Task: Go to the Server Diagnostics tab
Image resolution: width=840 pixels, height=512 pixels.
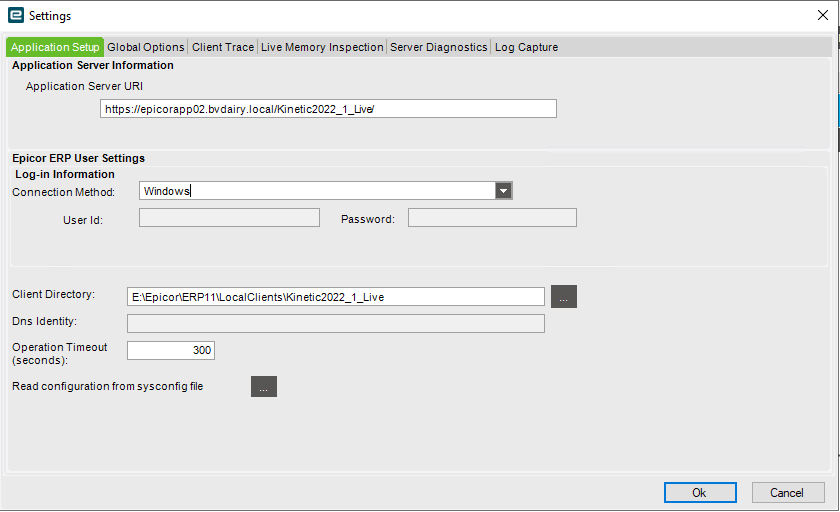Action: click(x=438, y=47)
